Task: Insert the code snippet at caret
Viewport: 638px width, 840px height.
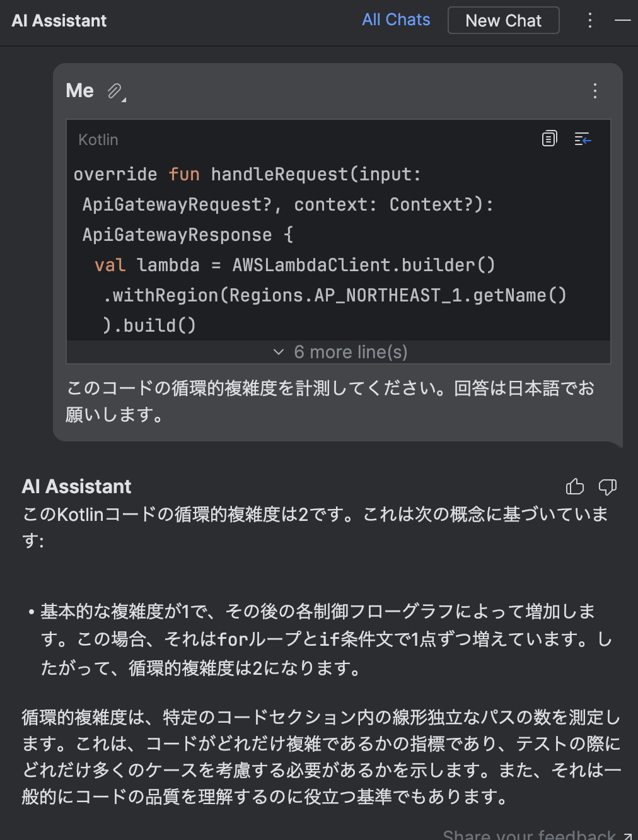Action: click(583, 139)
